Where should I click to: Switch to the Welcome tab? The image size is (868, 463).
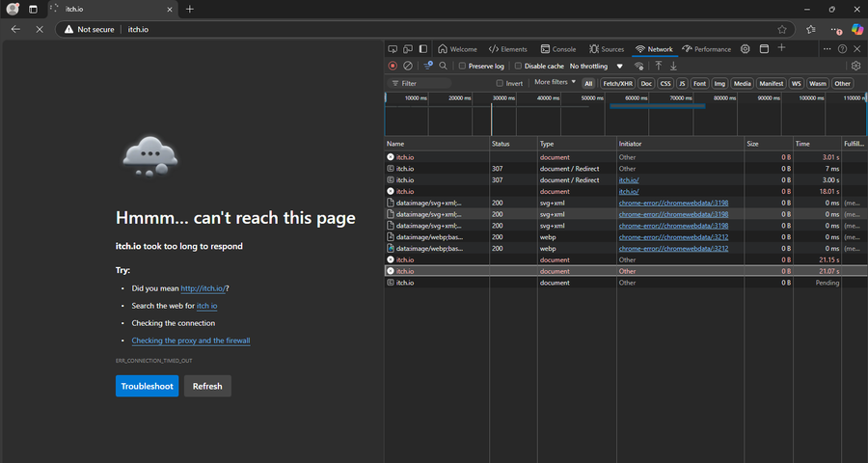(457, 49)
